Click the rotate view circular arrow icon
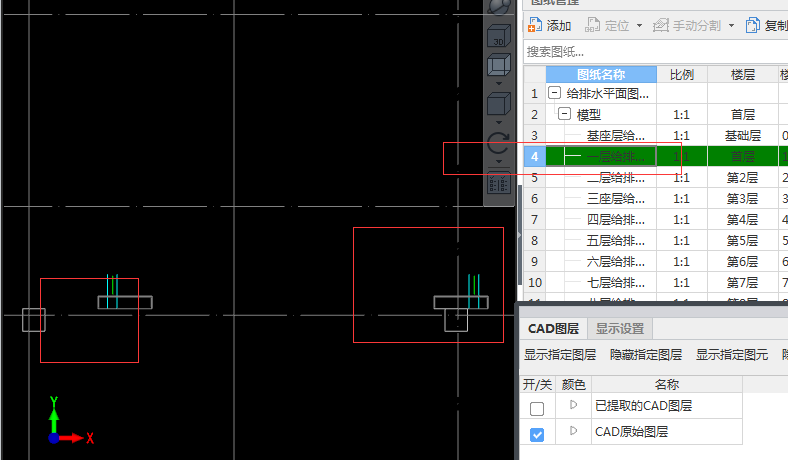 499,144
